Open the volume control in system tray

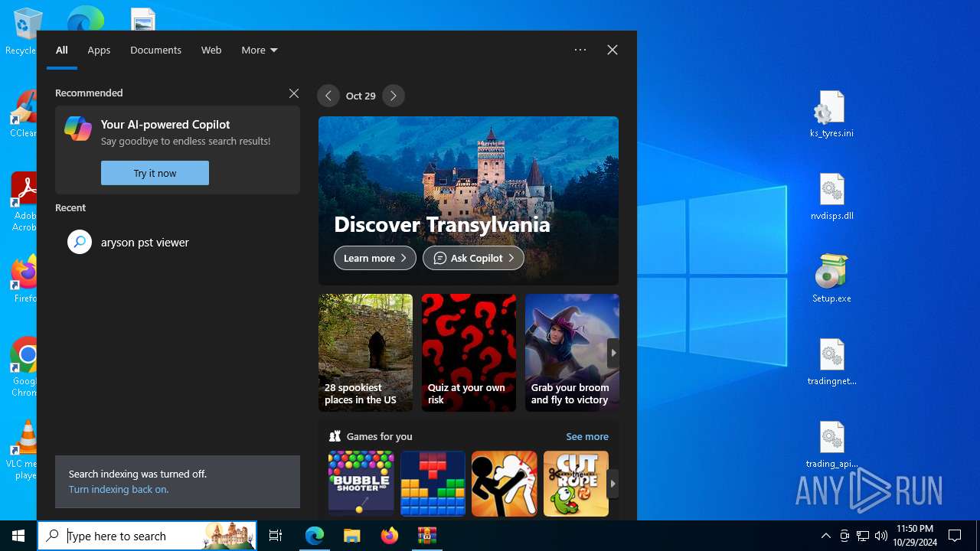click(x=881, y=536)
